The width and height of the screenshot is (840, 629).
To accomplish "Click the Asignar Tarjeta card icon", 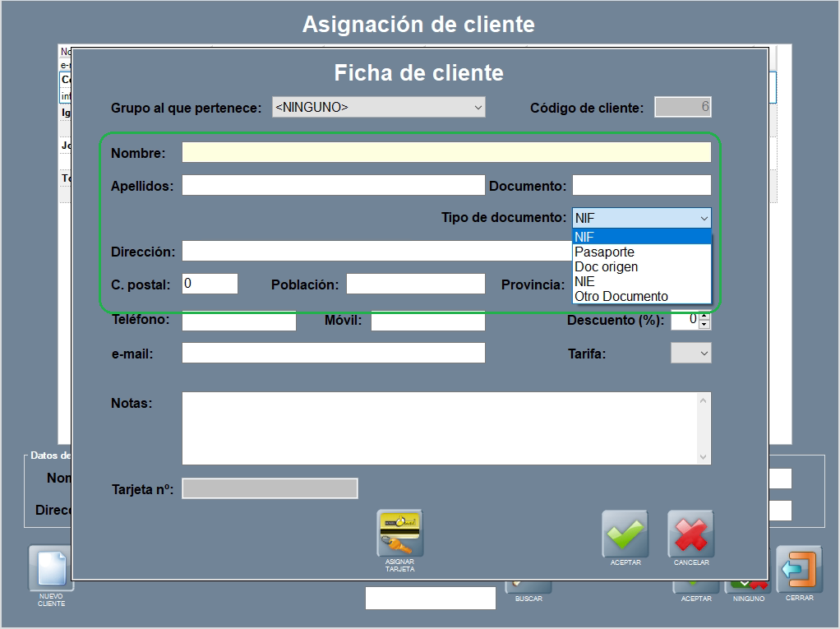I will coord(399,534).
